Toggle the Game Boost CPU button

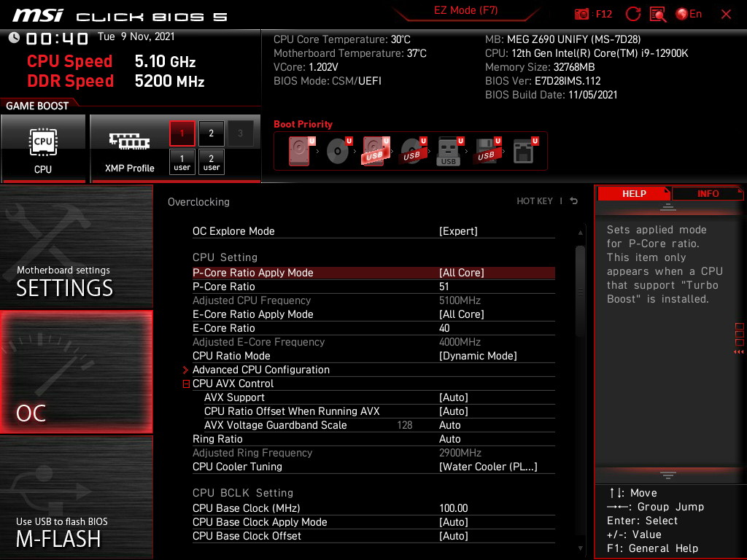(x=43, y=148)
